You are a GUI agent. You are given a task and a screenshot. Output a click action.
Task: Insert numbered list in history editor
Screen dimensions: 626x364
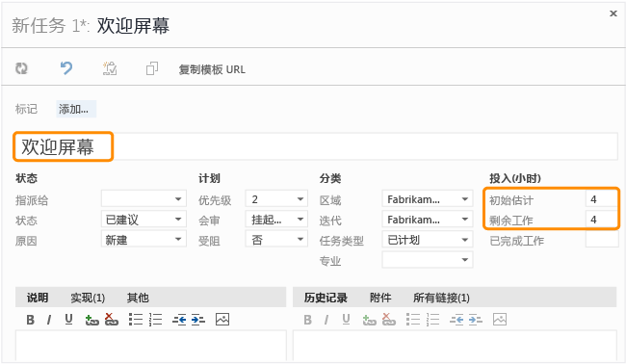433,320
